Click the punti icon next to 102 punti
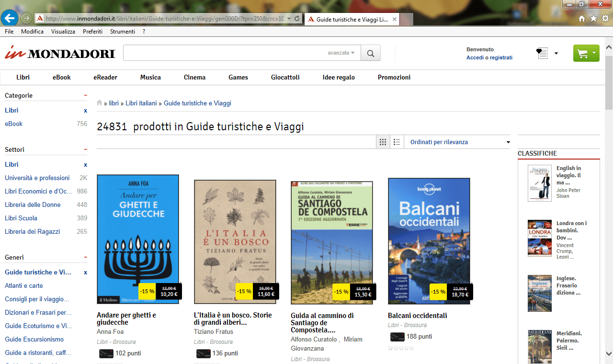Viewport: 613px width, 364px height. [106, 353]
